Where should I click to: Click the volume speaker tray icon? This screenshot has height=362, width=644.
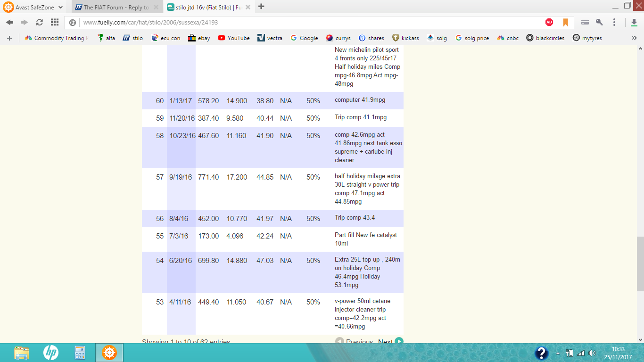592,353
